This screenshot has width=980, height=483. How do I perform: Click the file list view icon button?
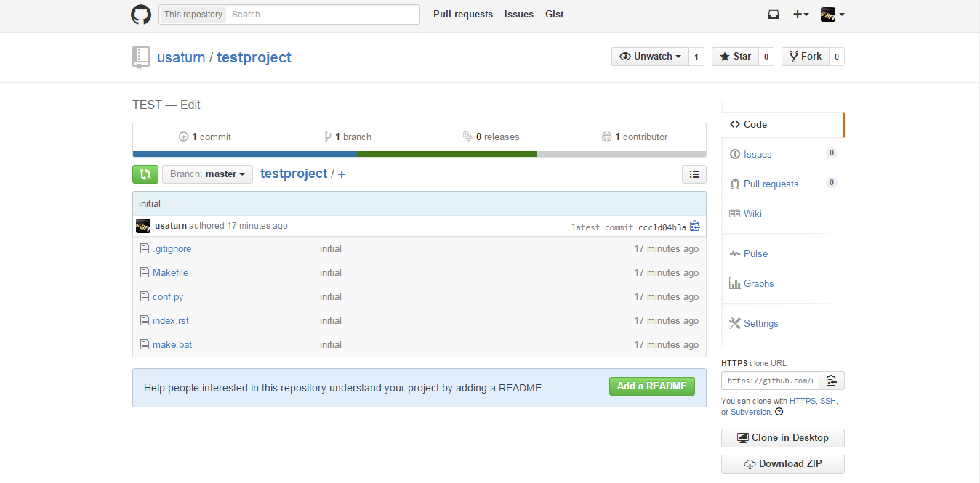click(x=694, y=174)
